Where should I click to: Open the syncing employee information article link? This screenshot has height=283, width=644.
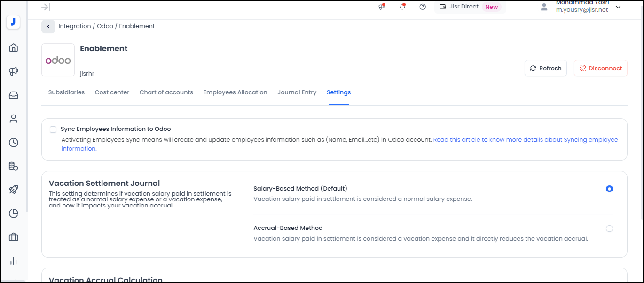click(x=525, y=140)
